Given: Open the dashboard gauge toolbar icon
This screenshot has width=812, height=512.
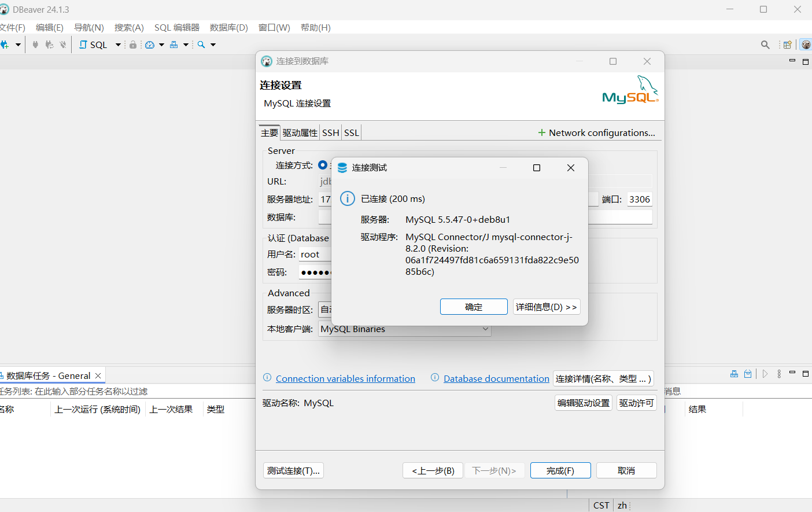Looking at the screenshot, I should pyautogui.click(x=150, y=45).
